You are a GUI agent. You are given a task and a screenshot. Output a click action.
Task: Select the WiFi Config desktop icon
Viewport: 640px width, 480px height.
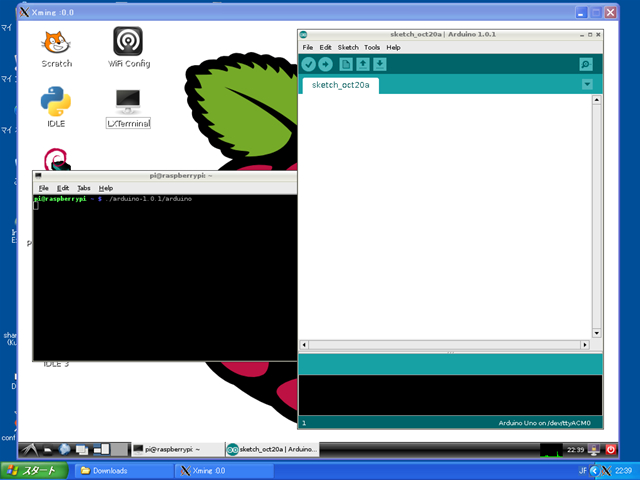[x=128, y=43]
